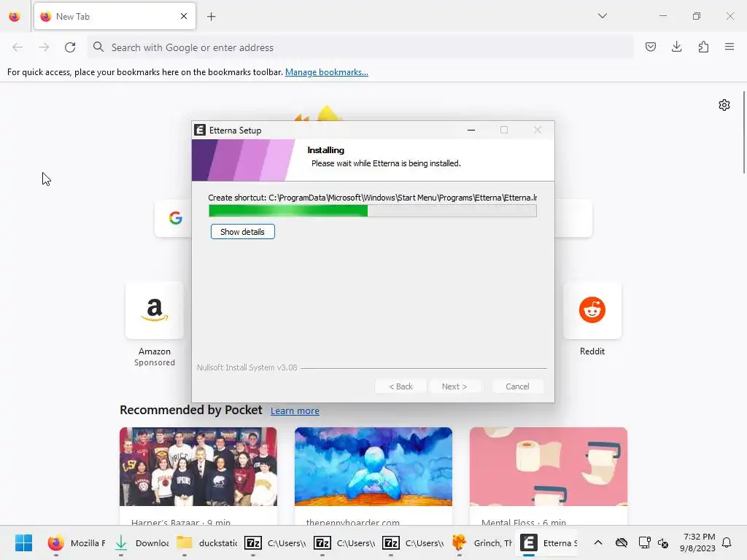Click the page vertical scrollbar
Image resolution: width=747 pixels, height=560 pixels.
pos(743,133)
